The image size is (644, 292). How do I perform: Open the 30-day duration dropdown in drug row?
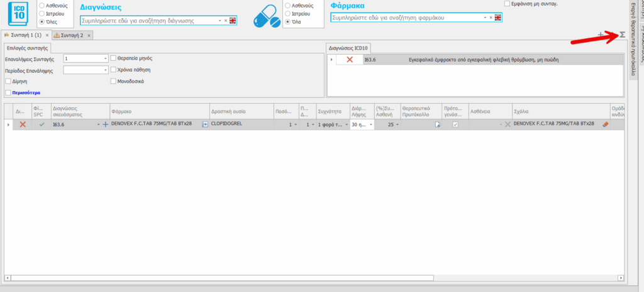click(371, 125)
